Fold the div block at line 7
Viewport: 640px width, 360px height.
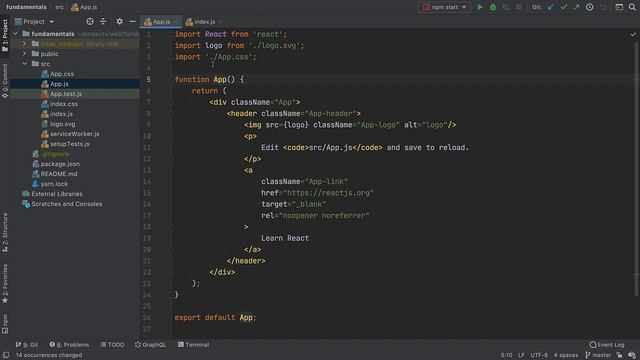(172, 102)
